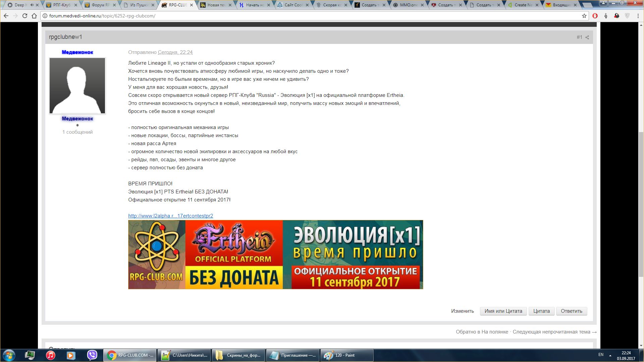Click the 'rpgclubnew1' post header name

point(65,37)
